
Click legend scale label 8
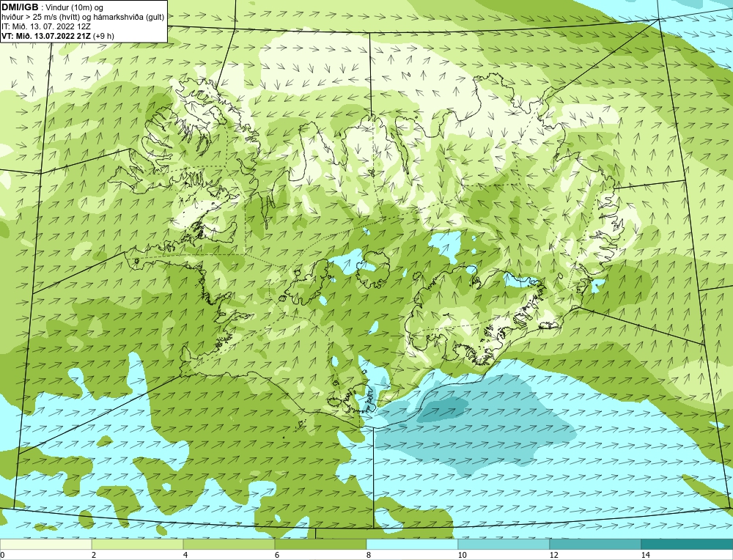point(369,555)
